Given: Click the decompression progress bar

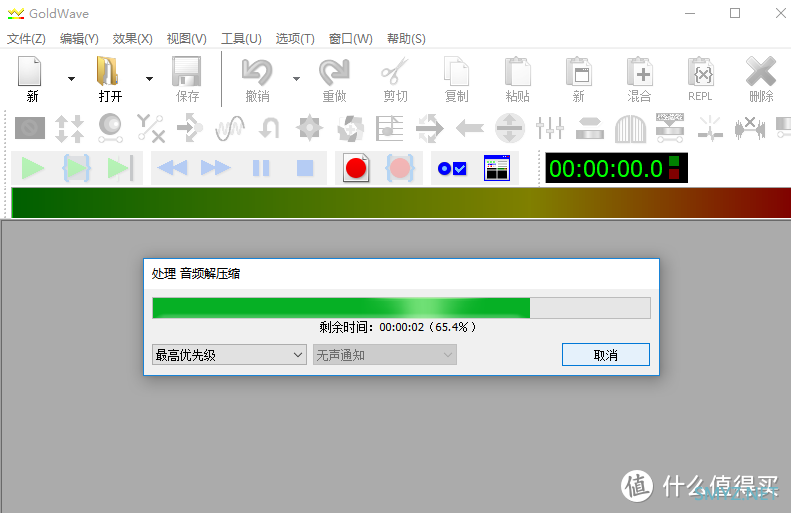Looking at the screenshot, I should point(402,308).
